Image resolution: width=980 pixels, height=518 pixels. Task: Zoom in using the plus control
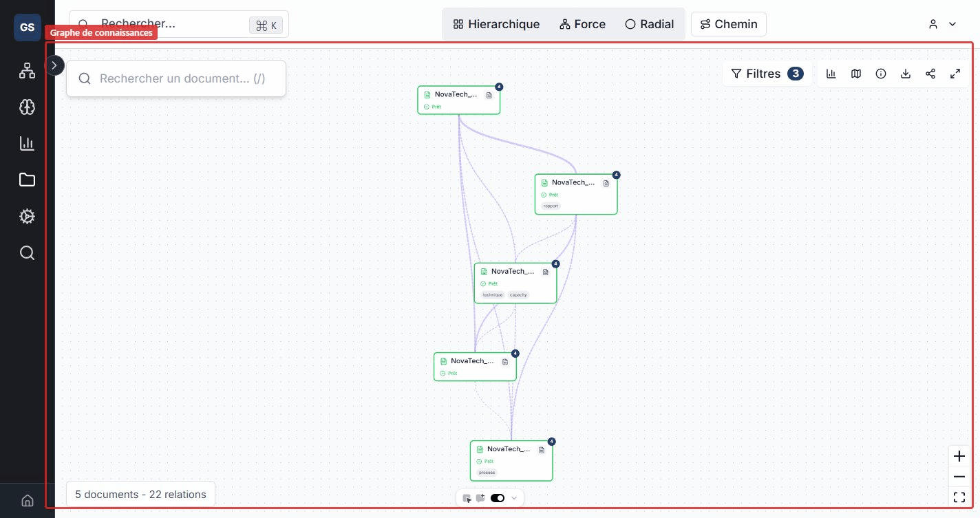[959, 456]
